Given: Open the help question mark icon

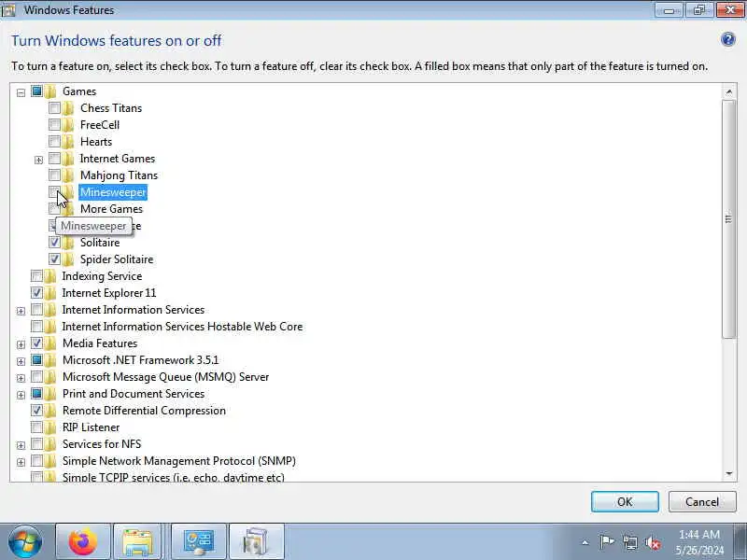Looking at the screenshot, I should 728,39.
